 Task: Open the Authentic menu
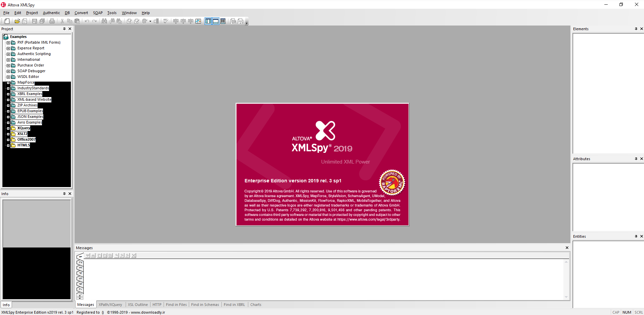(x=51, y=13)
